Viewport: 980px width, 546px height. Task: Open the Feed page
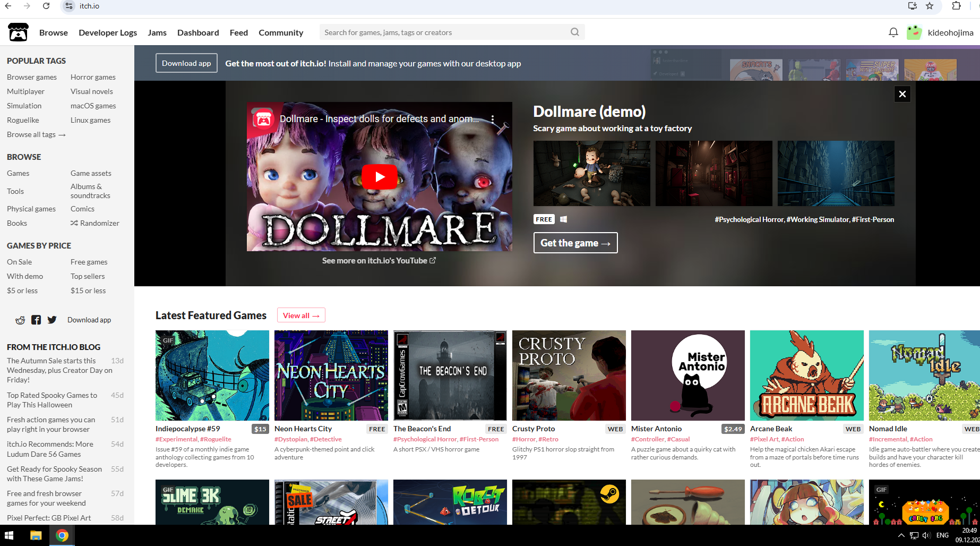pos(239,32)
